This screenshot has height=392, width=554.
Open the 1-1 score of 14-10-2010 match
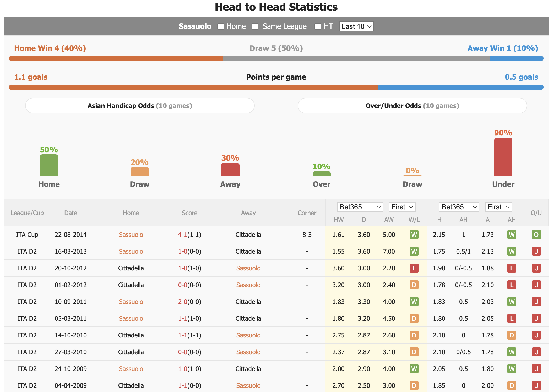coord(183,335)
